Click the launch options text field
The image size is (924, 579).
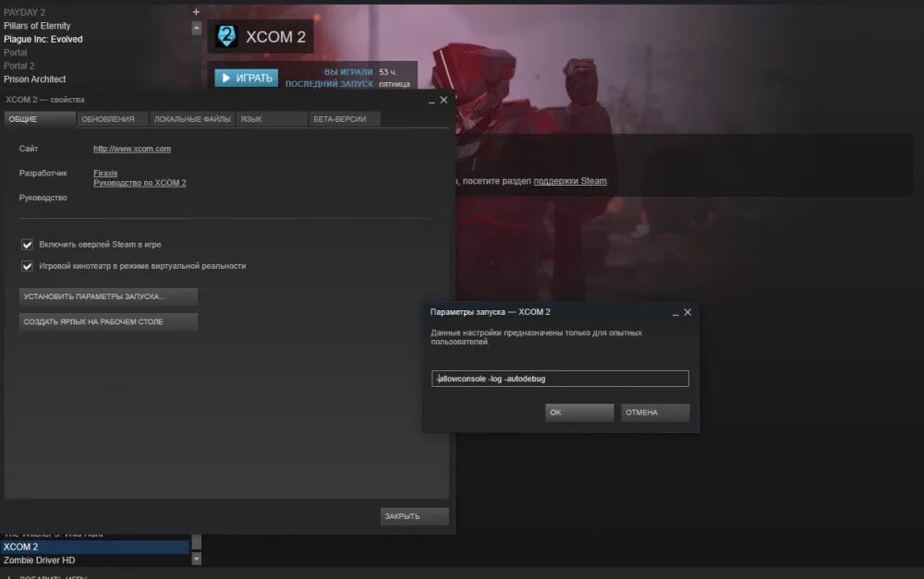tap(560, 379)
